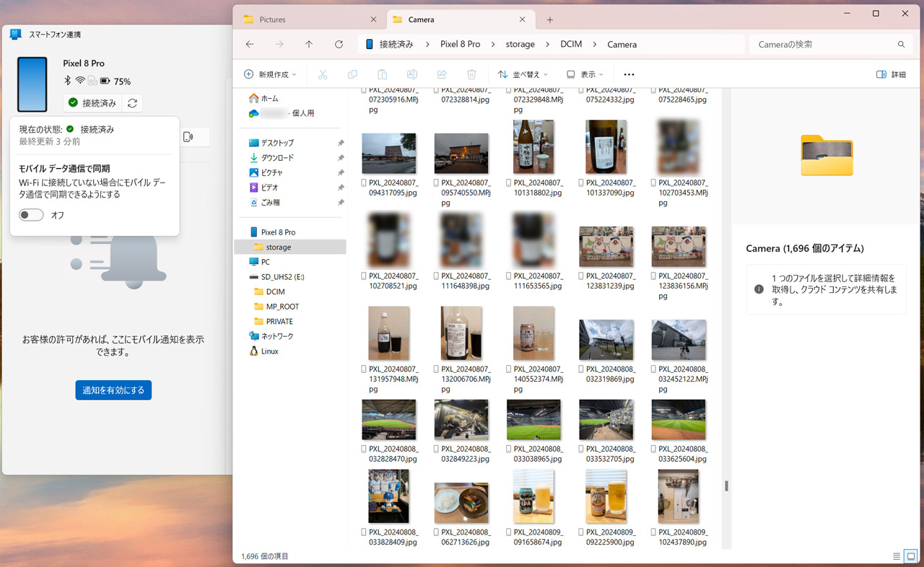
Task: Click the Share icon in Explorer's toolbar
Action: click(x=442, y=74)
